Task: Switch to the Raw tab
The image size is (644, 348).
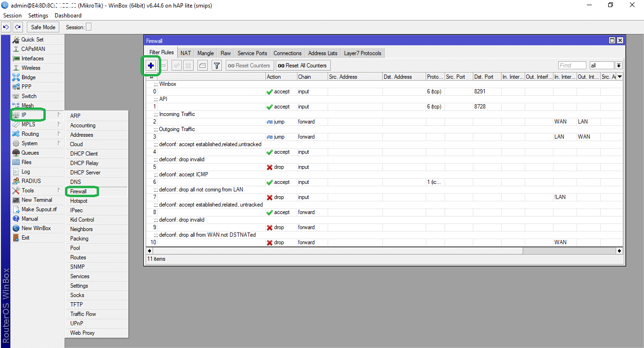Action: [x=226, y=53]
